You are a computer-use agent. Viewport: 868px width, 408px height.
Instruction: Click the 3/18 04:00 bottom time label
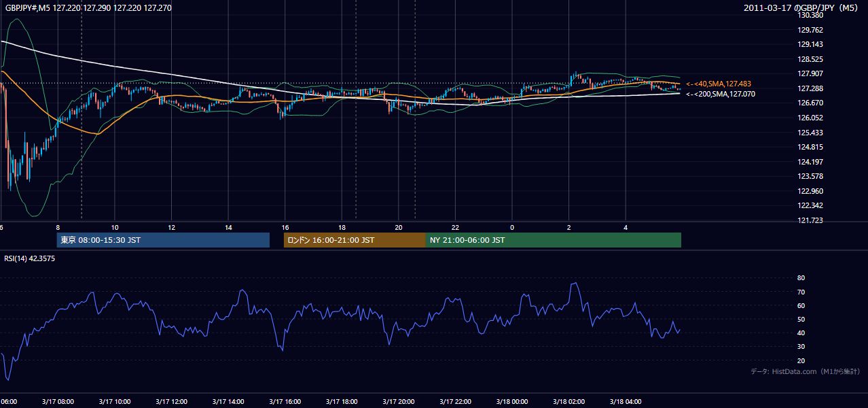click(626, 401)
